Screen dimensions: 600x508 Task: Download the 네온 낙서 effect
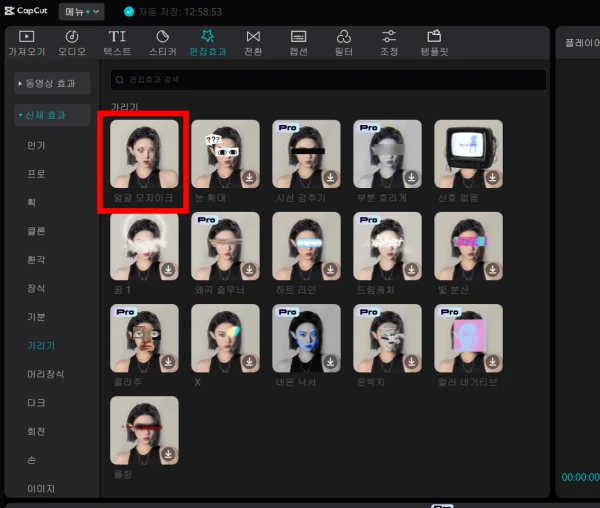tap(330, 362)
